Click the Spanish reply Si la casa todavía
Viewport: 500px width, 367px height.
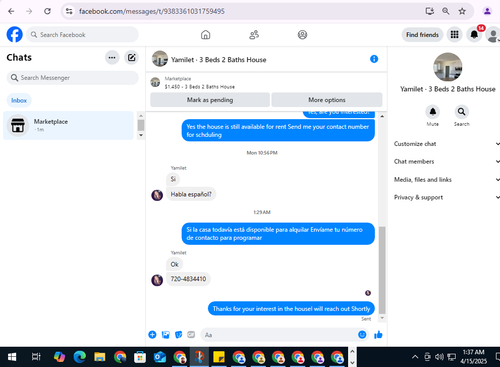[x=278, y=234]
